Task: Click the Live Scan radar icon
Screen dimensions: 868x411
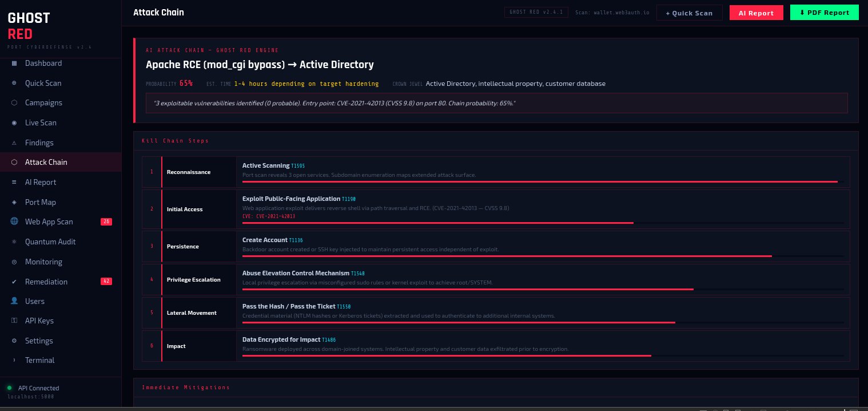Action: (x=14, y=122)
